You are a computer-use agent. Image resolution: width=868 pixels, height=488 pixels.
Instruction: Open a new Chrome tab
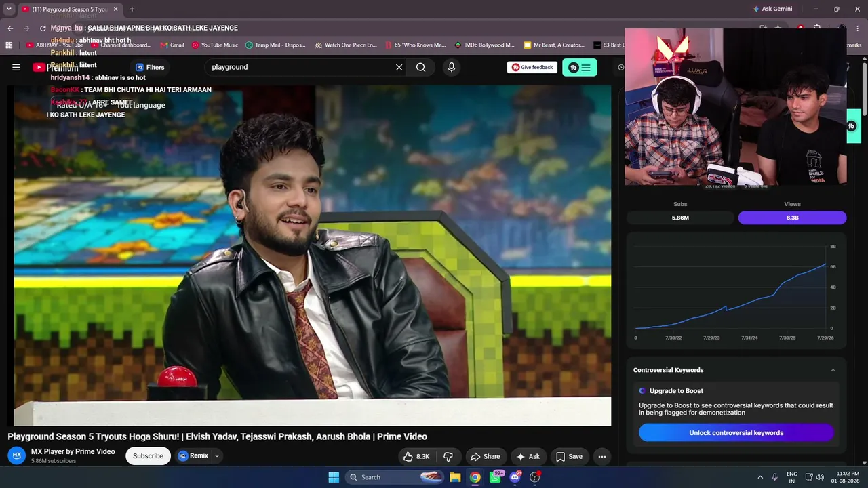132,9
